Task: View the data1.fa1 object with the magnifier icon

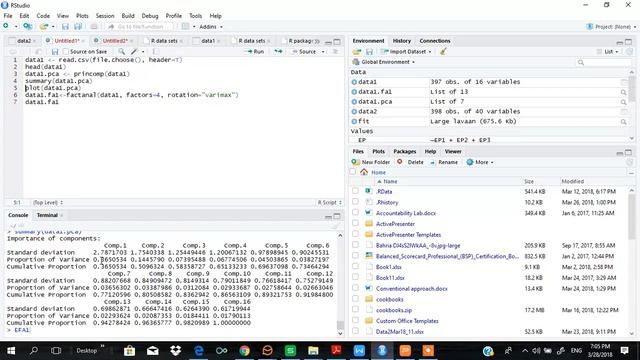Action: pos(624,92)
